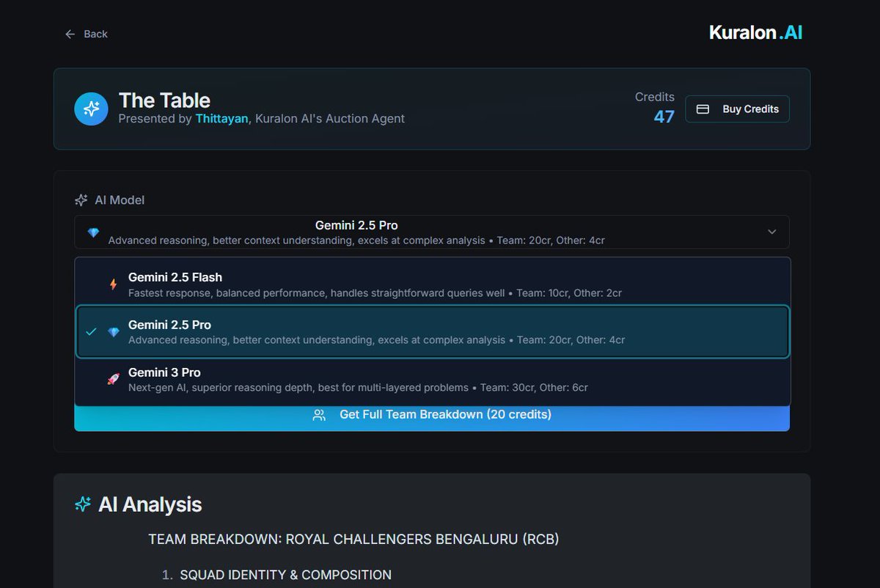Click The Table sparkle avatar icon
This screenshot has height=588, width=880.
[91, 109]
